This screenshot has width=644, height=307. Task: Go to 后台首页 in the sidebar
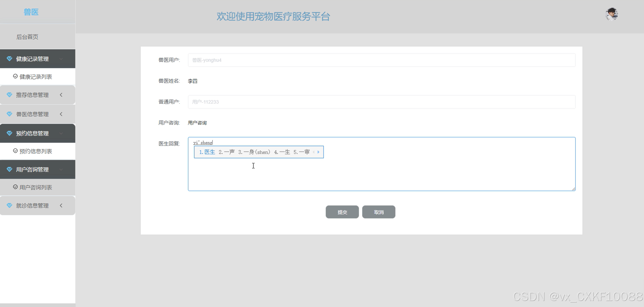(x=27, y=37)
